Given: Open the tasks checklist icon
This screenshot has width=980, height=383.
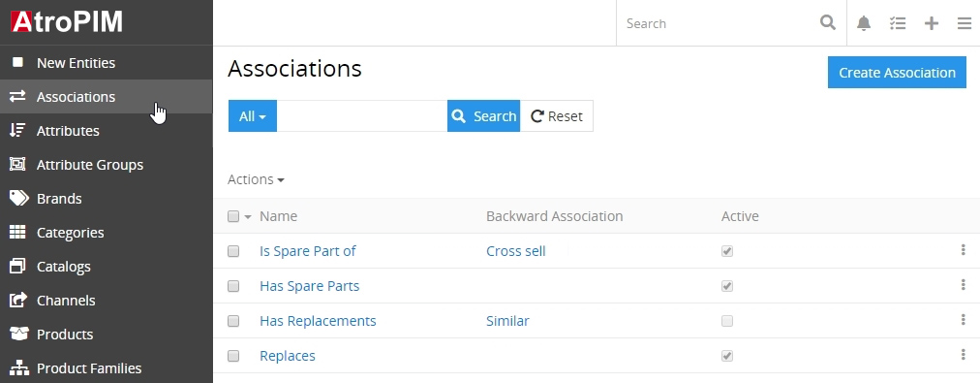Looking at the screenshot, I should click(x=898, y=24).
